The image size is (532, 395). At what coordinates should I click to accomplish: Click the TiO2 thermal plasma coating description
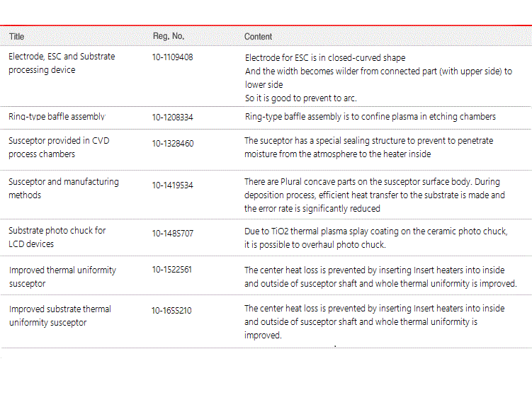pos(376,238)
